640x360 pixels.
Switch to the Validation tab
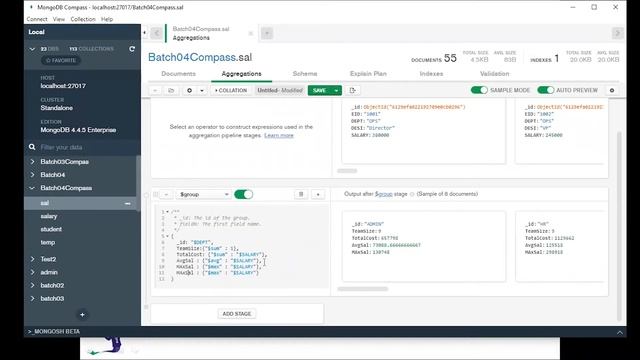pyautogui.click(x=494, y=73)
